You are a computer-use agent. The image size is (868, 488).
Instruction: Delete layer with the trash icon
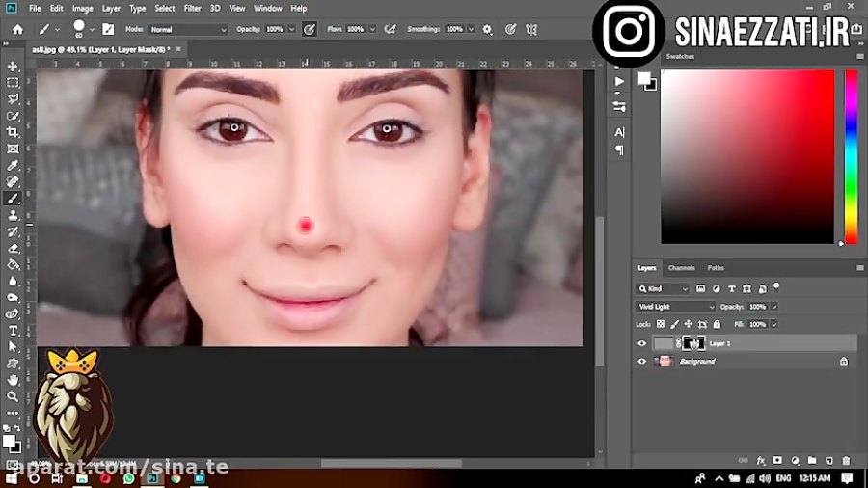pyautogui.click(x=847, y=461)
